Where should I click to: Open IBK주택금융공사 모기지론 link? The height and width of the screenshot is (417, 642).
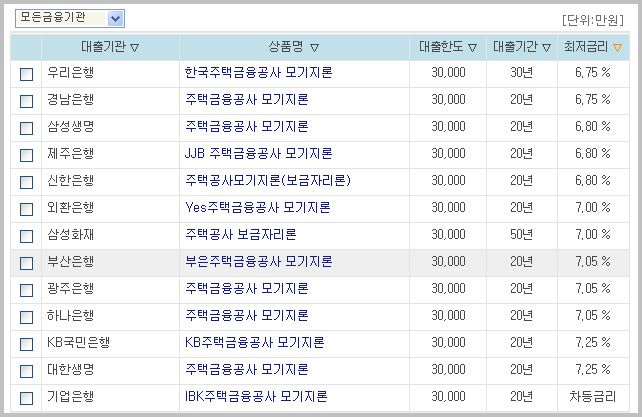pyautogui.click(x=256, y=397)
